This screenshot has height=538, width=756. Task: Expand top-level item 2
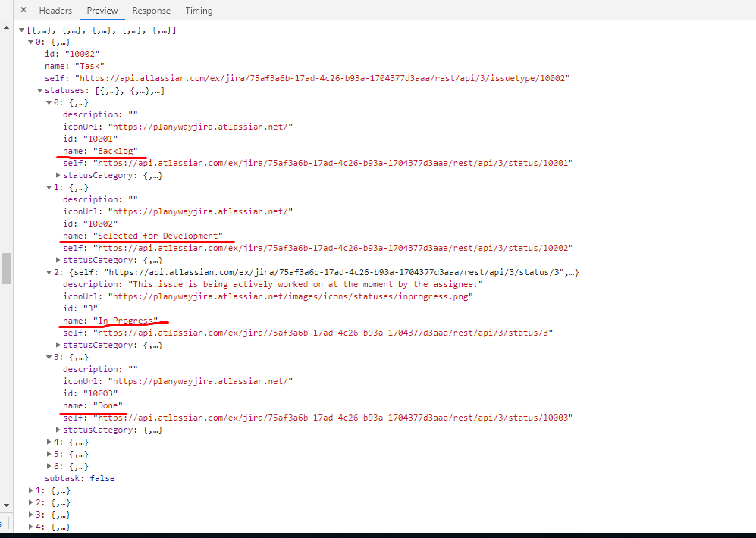[x=30, y=502]
